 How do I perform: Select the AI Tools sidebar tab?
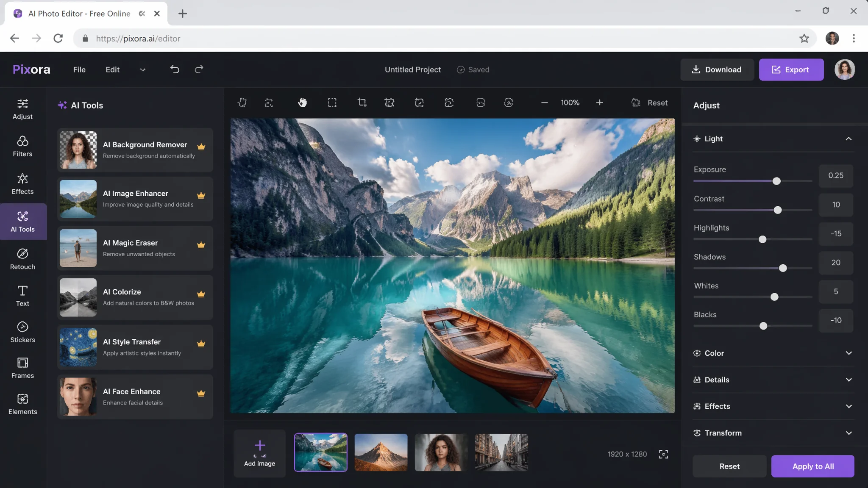[23, 222]
